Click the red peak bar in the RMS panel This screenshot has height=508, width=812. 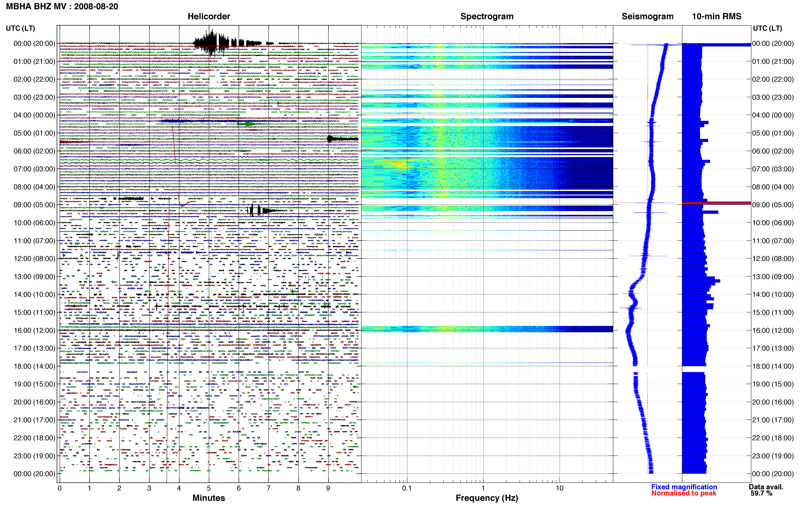pyautogui.click(x=716, y=203)
